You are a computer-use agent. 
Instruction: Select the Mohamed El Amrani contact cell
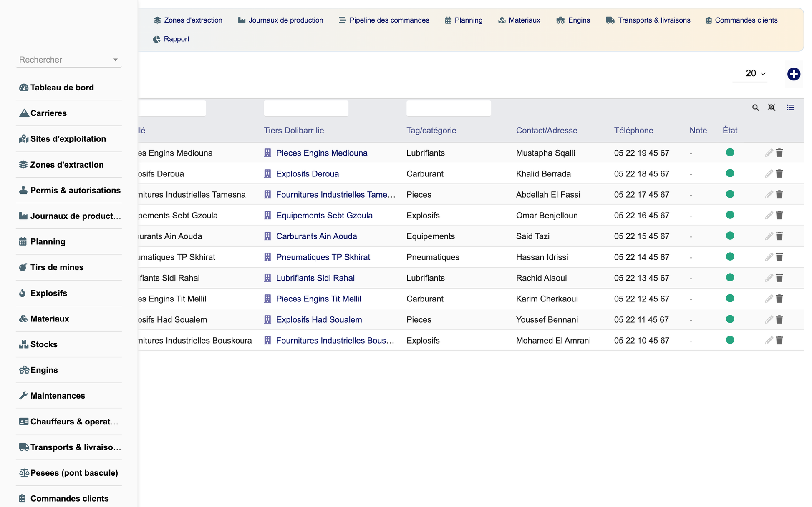[553, 341]
